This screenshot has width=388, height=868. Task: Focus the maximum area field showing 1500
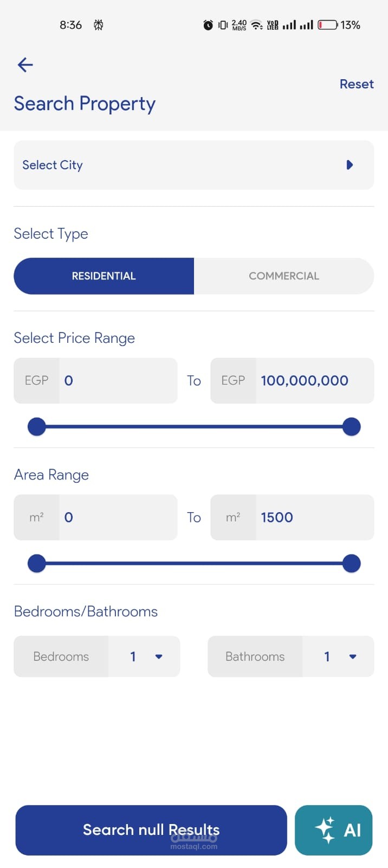(313, 518)
